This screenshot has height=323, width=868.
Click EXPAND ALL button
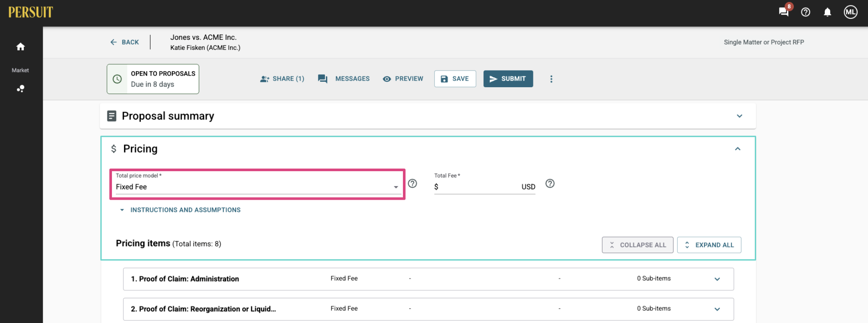[x=709, y=245]
